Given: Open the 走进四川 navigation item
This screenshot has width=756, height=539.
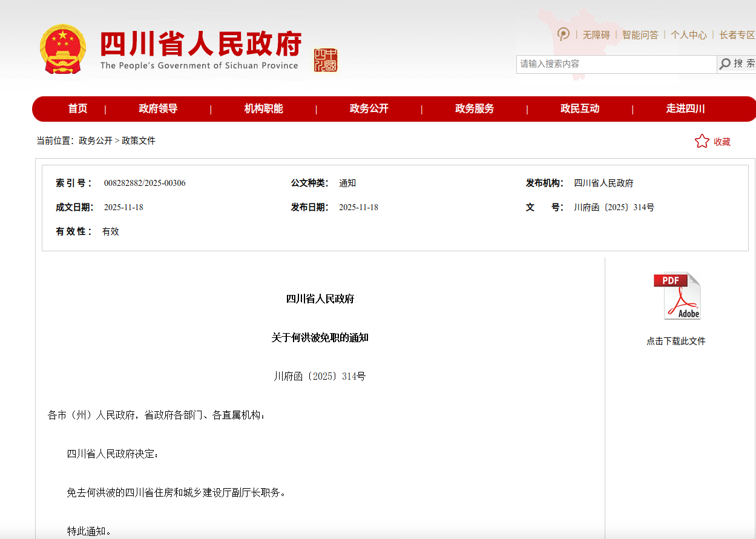Looking at the screenshot, I should click(x=685, y=109).
